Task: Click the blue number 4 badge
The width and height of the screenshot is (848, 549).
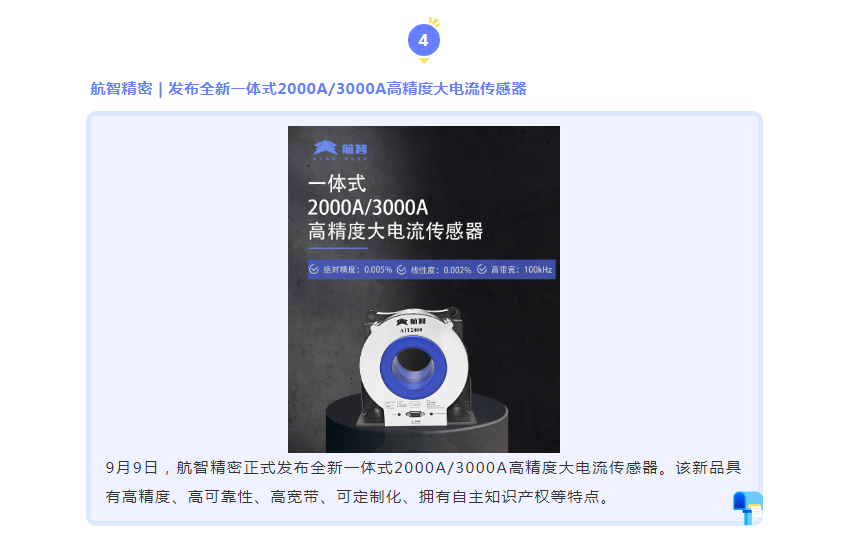Action: tap(423, 41)
